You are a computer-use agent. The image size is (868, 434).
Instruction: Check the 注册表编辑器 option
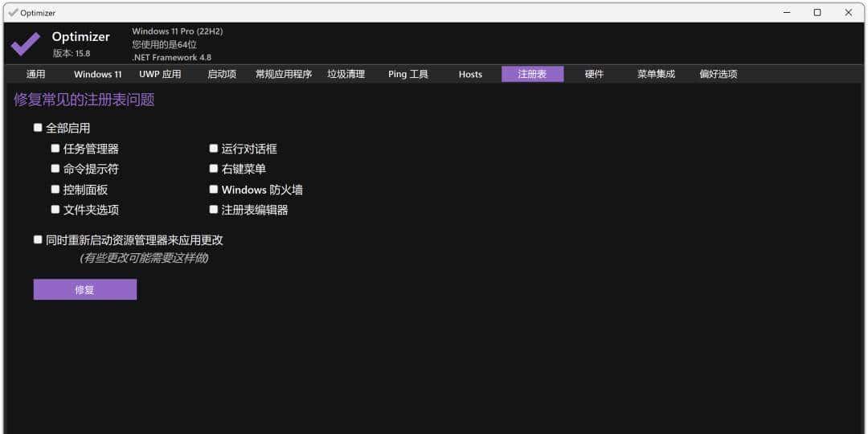coord(214,210)
